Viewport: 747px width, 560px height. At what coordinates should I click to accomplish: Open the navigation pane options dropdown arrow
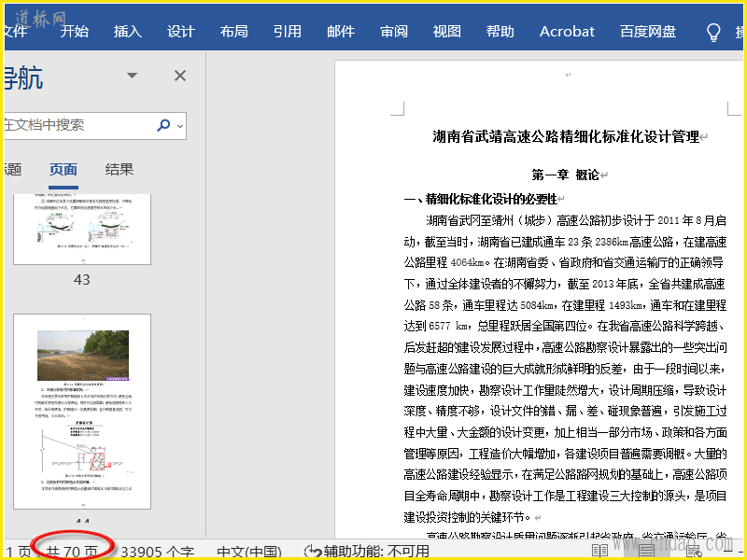133,76
